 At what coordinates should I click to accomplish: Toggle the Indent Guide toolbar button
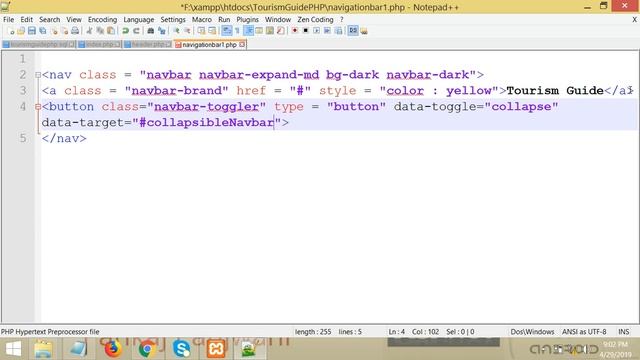pos(248,31)
